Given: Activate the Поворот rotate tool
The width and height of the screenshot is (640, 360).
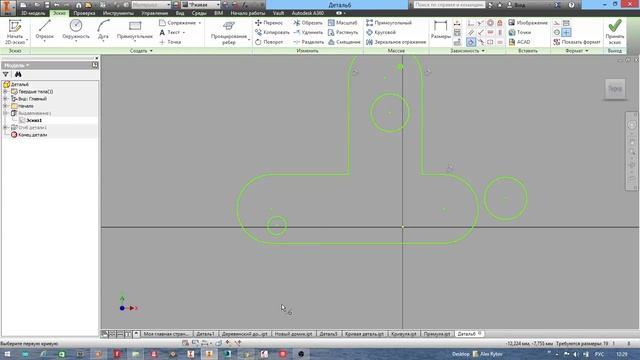Looking at the screenshot, I should coord(269,42).
